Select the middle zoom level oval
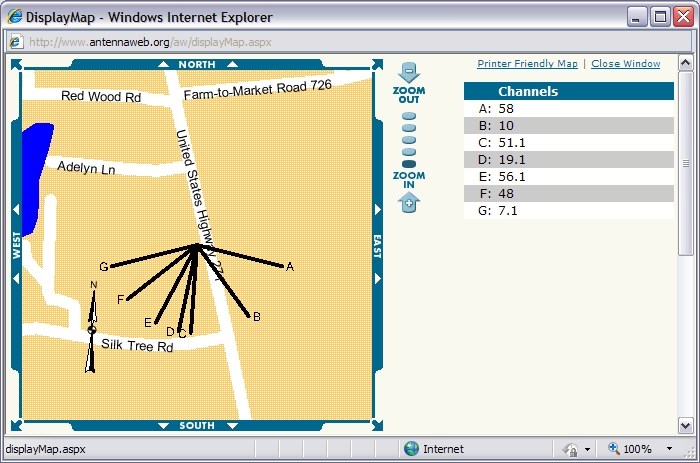 point(409,140)
